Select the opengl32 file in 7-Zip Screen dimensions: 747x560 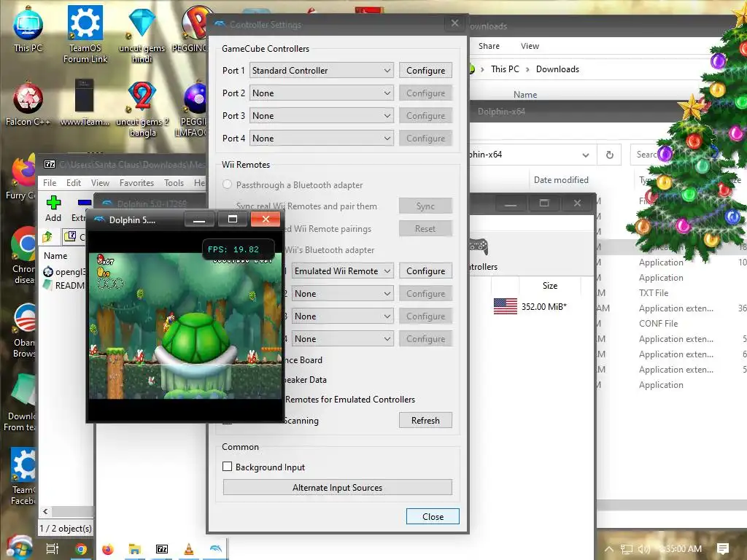(64, 272)
